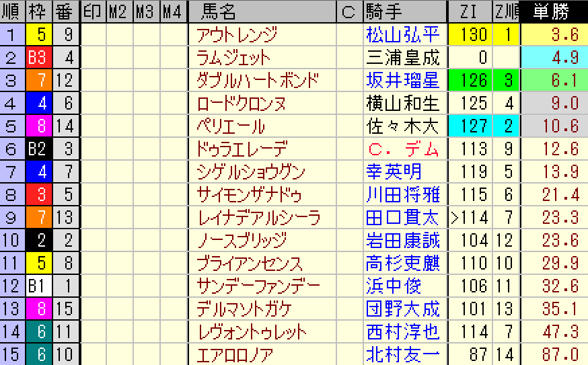Sort by the ZI column header
Image resolution: width=588 pixels, height=365 pixels.
point(470,11)
